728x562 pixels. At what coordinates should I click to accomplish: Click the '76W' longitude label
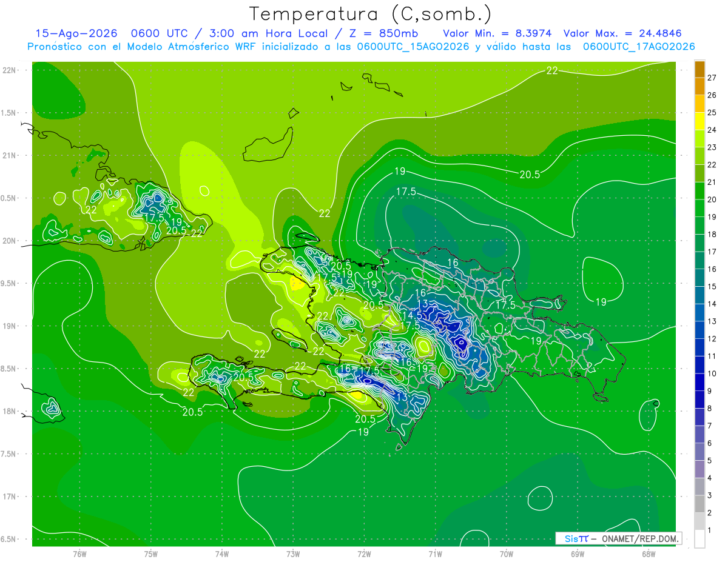[79, 554]
